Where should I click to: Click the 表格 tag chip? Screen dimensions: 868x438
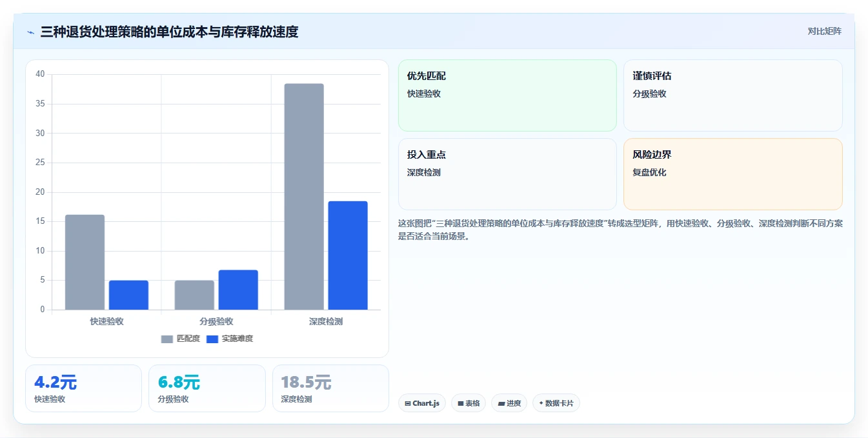tap(469, 403)
